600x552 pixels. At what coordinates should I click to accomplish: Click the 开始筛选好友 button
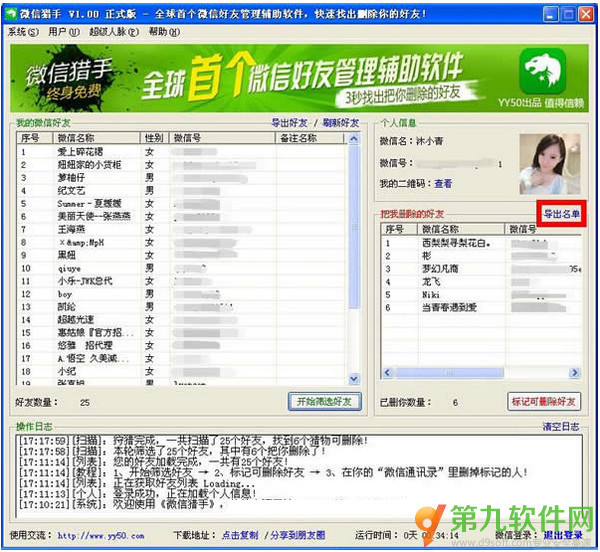[x=324, y=402]
